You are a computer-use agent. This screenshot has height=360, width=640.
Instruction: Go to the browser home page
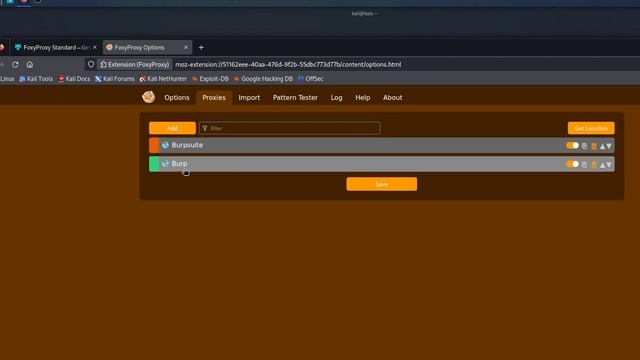tap(30, 64)
